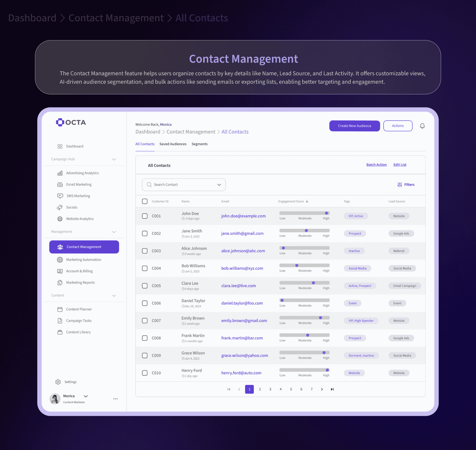This screenshot has width=476, height=450.
Task: Open the Batch Action link
Action: click(376, 165)
